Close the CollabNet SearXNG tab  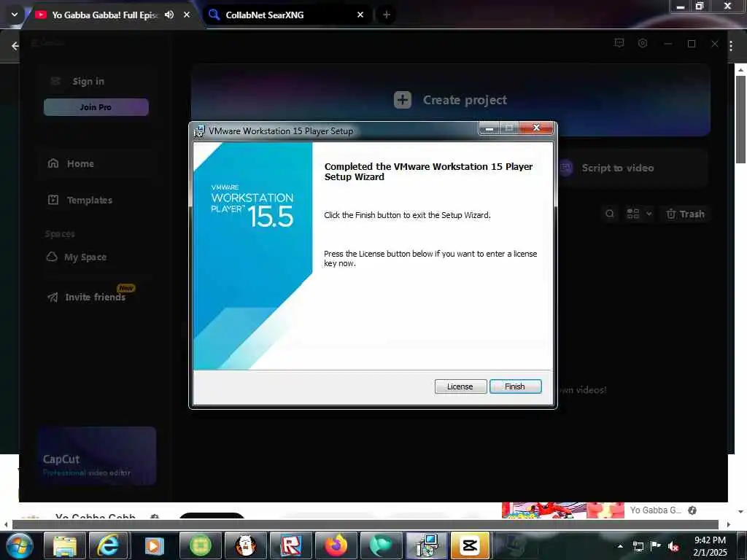(x=360, y=15)
